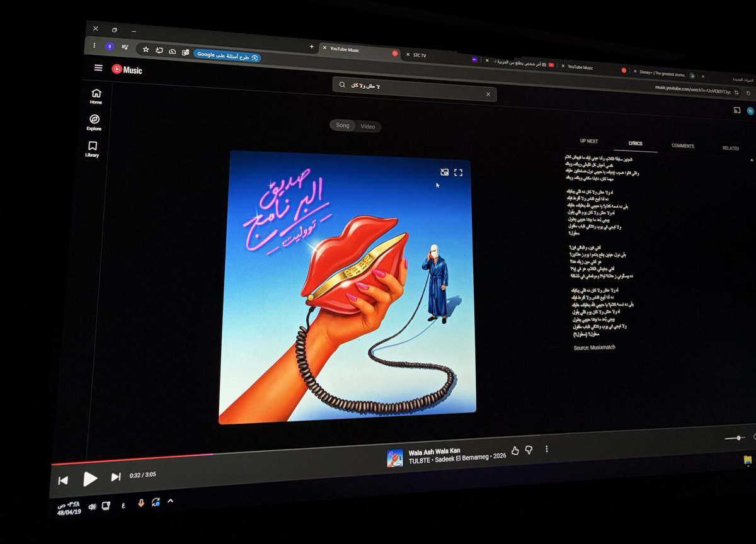This screenshot has width=756, height=544.
Task: Open the taskbar volume icon
Action: coord(93,506)
